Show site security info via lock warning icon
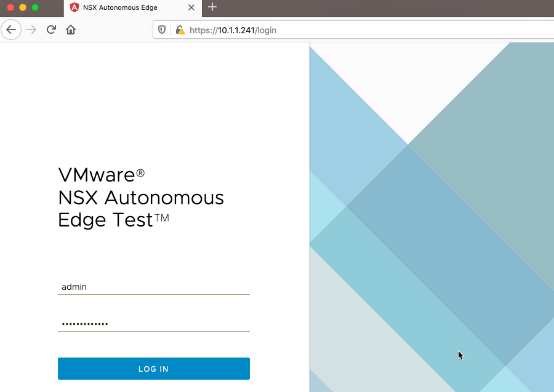Image resolution: width=554 pixels, height=392 pixels. tap(180, 30)
